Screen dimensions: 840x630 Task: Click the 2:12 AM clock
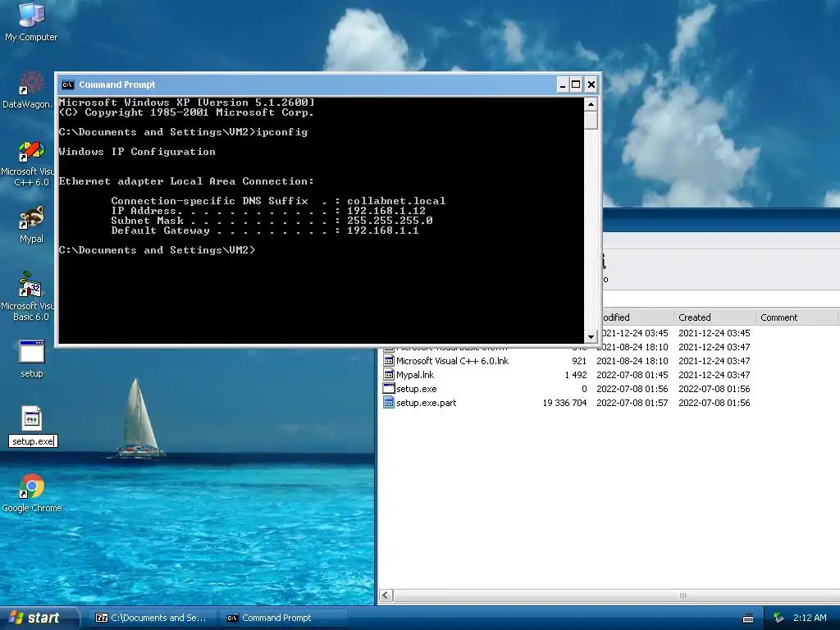click(x=810, y=618)
